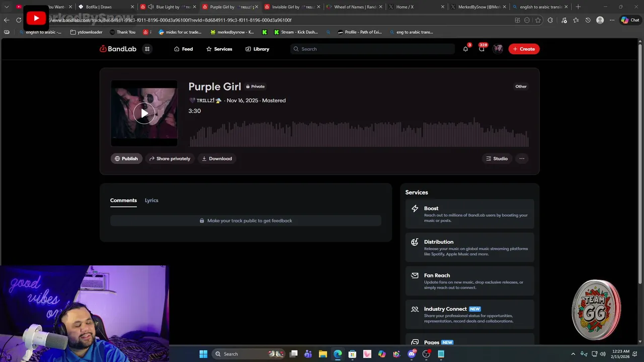This screenshot has width=644, height=362.
Task: Switch to the Blue Light browser tab
Action: (x=168, y=7)
